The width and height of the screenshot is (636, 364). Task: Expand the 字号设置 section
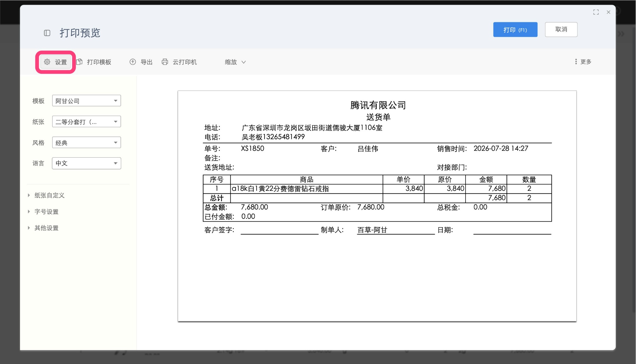[43, 212]
